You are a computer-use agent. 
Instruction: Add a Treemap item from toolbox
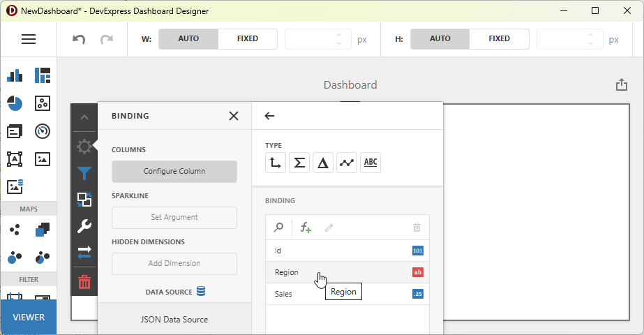pos(43,75)
